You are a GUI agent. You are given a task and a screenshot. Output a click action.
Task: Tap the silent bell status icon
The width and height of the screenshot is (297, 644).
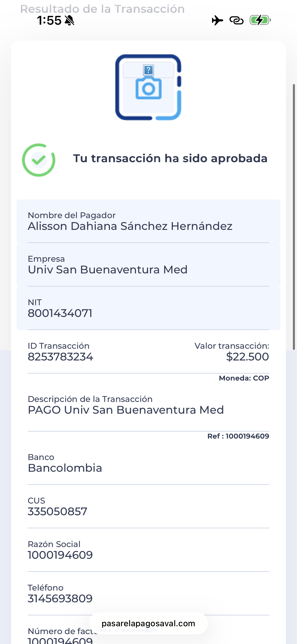[x=70, y=20]
